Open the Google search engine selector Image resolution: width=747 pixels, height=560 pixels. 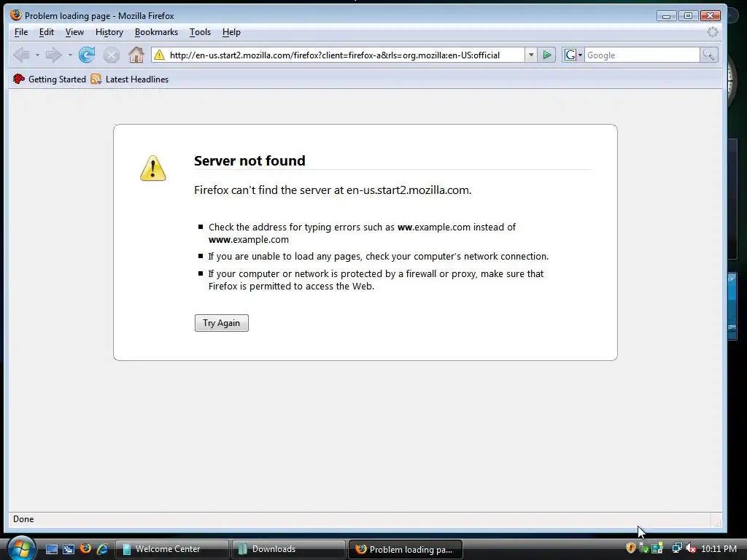point(573,55)
